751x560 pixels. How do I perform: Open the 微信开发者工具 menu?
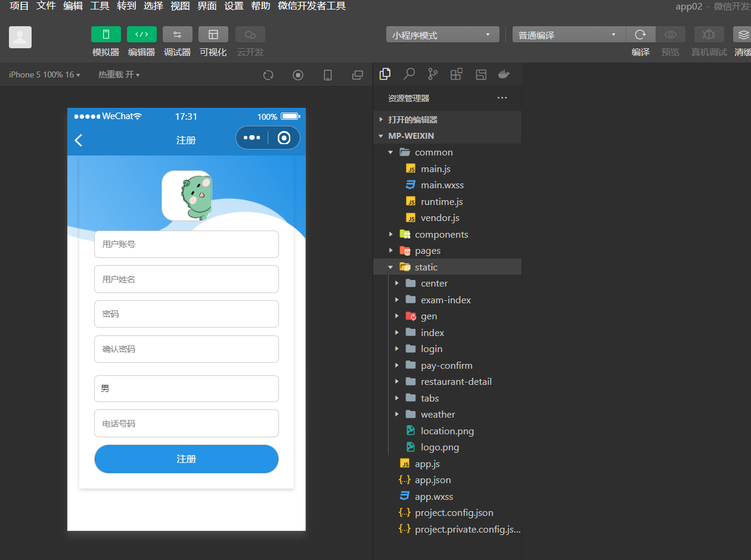(x=312, y=6)
